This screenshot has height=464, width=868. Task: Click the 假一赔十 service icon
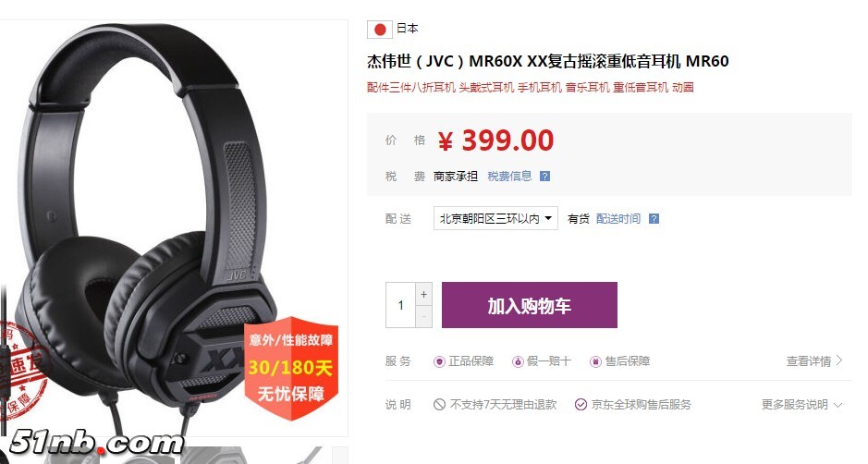coord(518,362)
